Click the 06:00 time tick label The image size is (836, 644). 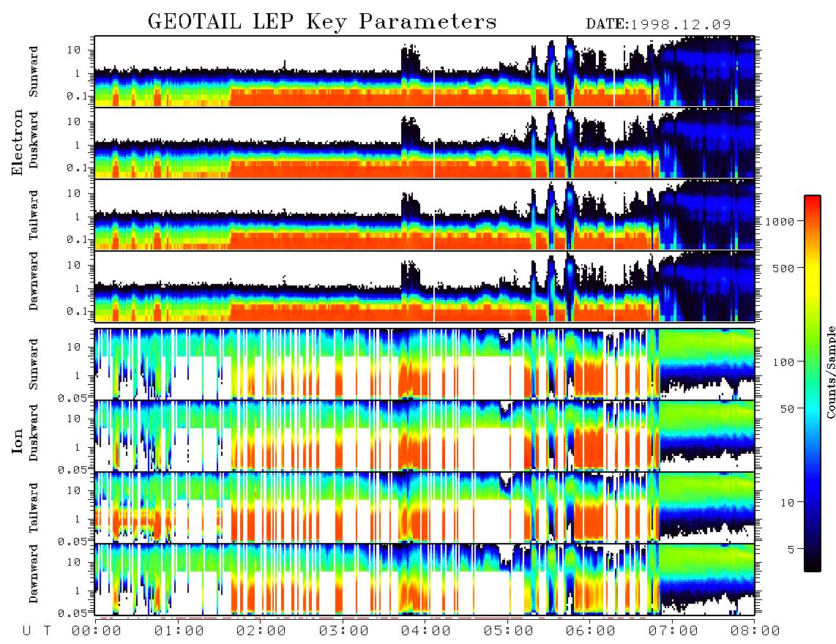(591, 631)
